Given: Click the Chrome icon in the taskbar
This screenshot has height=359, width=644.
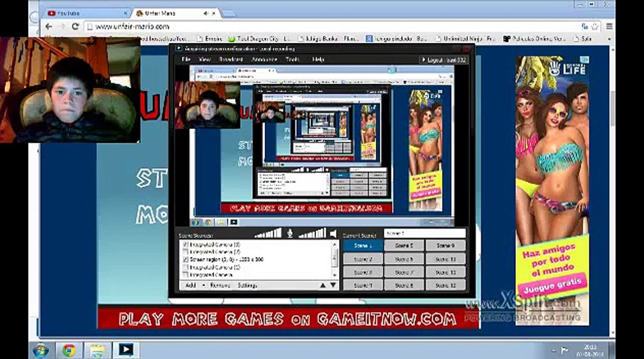Looking at the screenshot, I should point(69,351).
